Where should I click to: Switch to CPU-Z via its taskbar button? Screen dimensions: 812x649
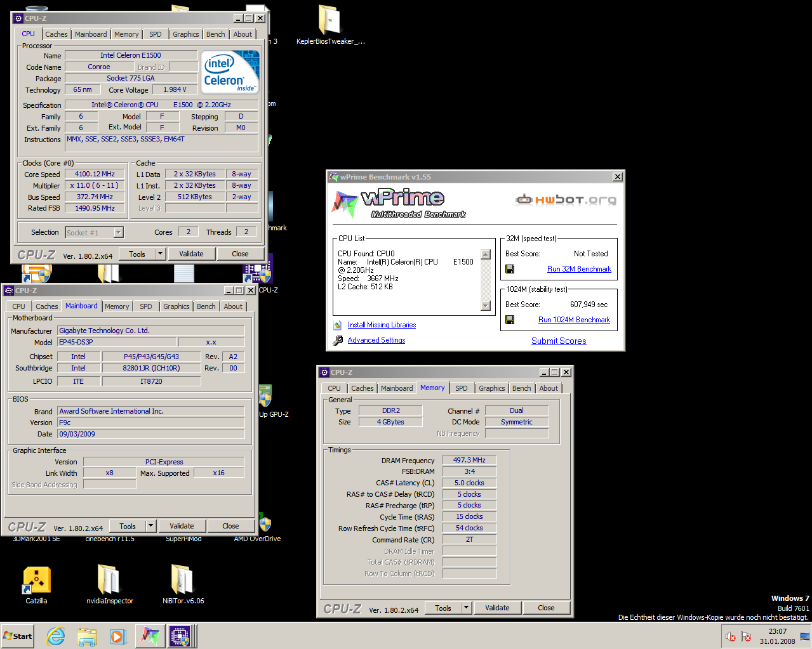click(x=180, y=636)
